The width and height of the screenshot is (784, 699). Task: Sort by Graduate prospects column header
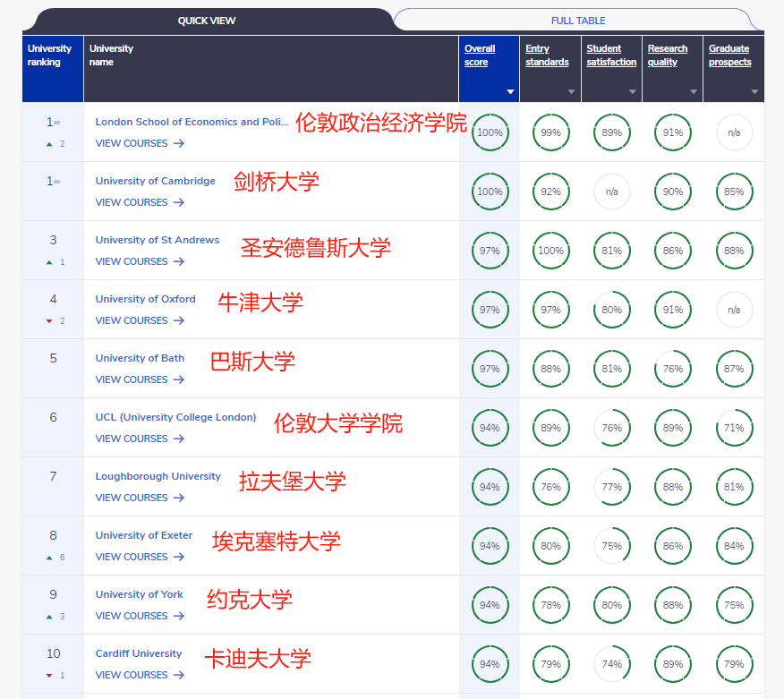pos(730,55)
